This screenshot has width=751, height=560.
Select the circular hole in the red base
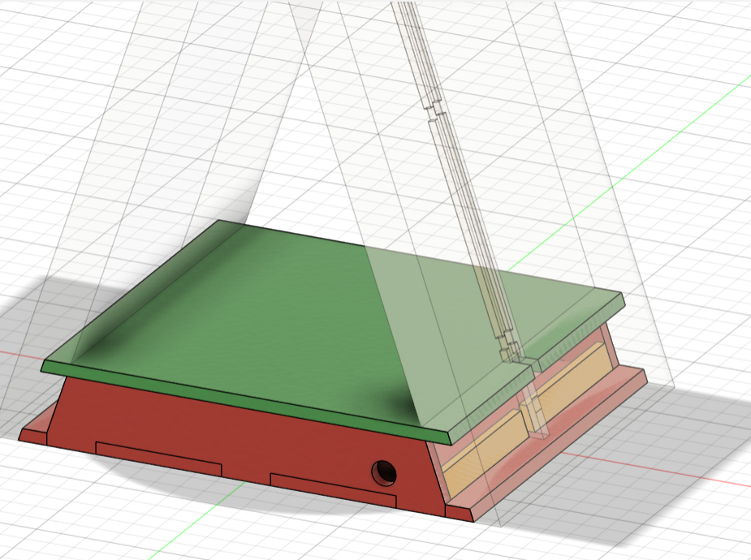click(384, 472)
